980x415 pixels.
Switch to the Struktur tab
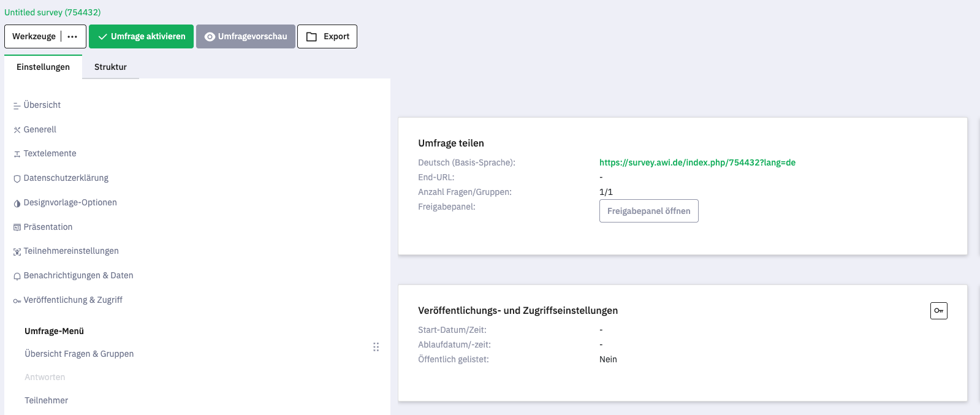(x=110, y=67)
